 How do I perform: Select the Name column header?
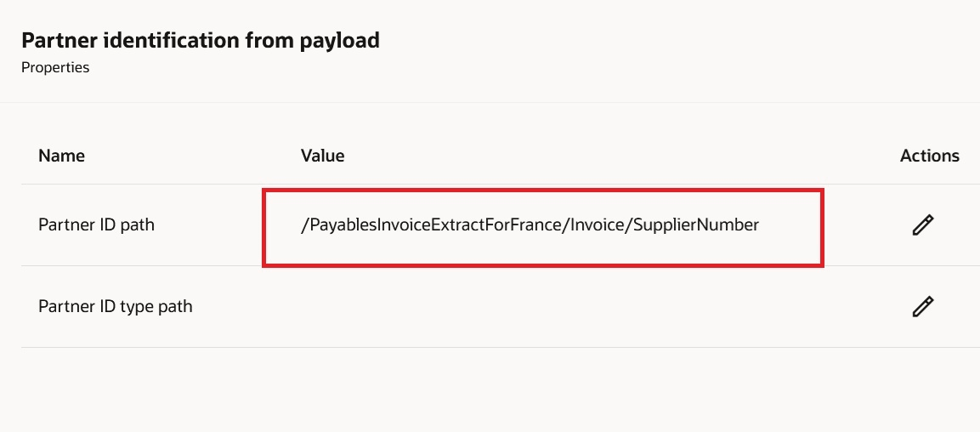[61, 156]
